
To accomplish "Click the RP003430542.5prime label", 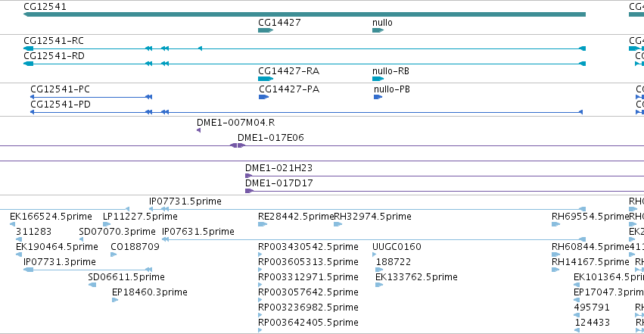I will (x=308, y=247).
